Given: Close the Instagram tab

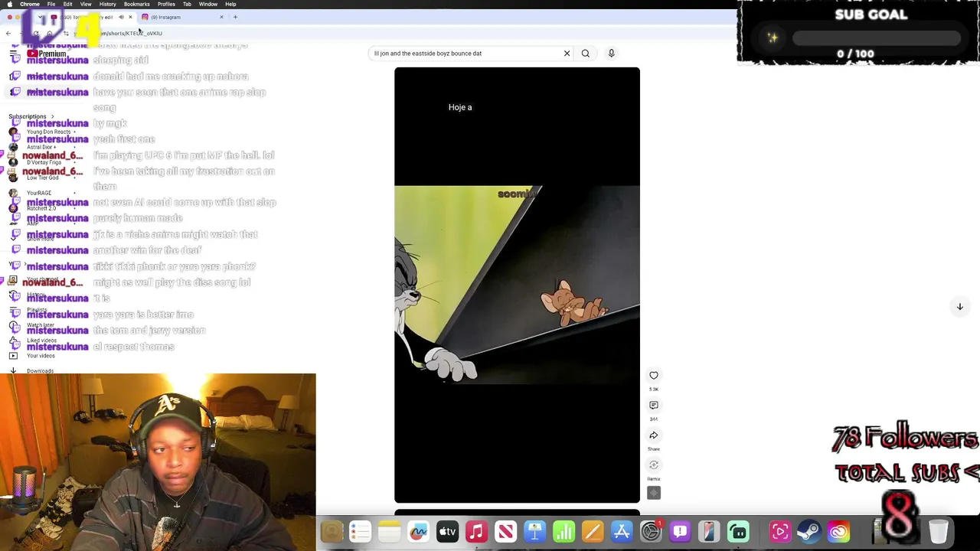Looking at the screenshot, I should pyautogui.click(x=222, y=17).
